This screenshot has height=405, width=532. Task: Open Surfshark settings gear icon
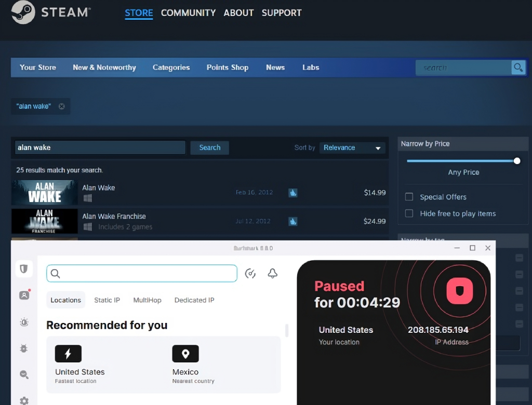pos(24,401)
